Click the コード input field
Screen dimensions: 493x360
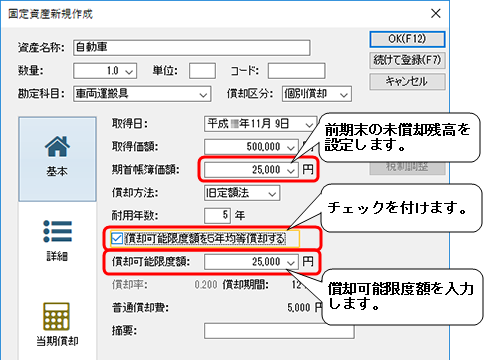point(296,71)
